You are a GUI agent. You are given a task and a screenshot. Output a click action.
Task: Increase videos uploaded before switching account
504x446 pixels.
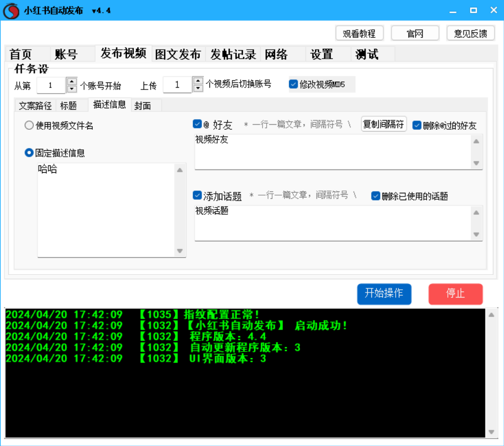[198, 80]
